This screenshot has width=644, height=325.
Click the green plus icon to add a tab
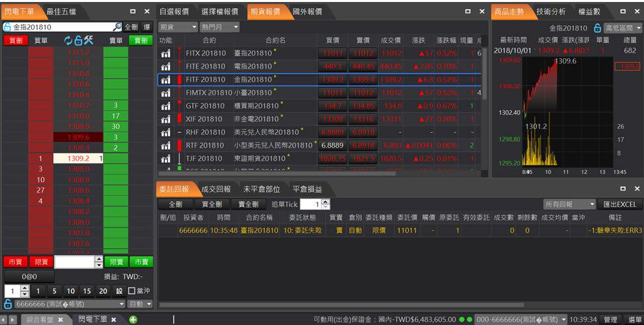point(133,320)
